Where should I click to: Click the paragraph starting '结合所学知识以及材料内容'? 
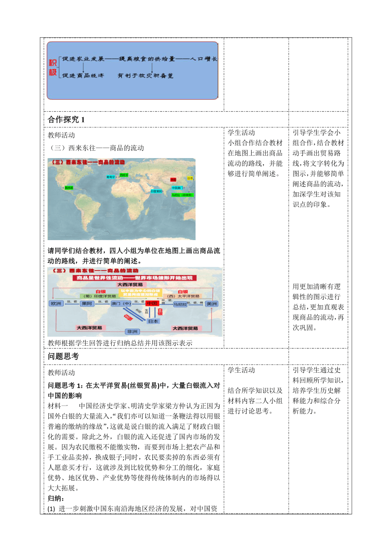pos(256,400)
